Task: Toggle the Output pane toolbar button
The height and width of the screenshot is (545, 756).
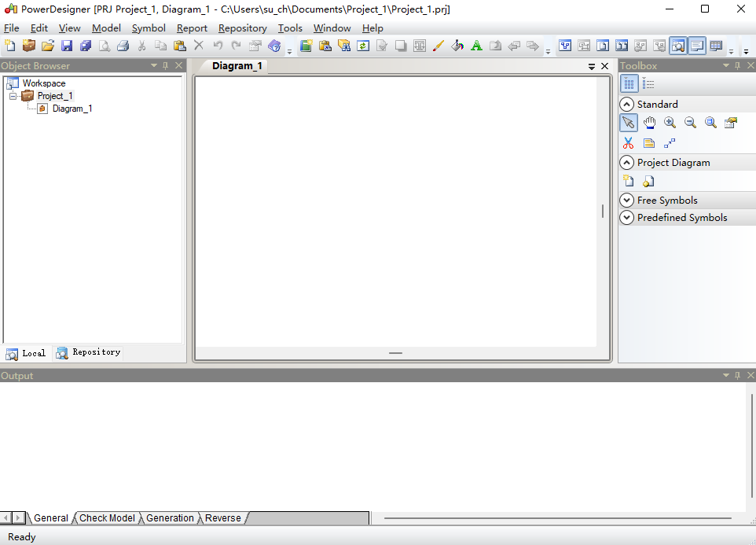Action: 697,46
